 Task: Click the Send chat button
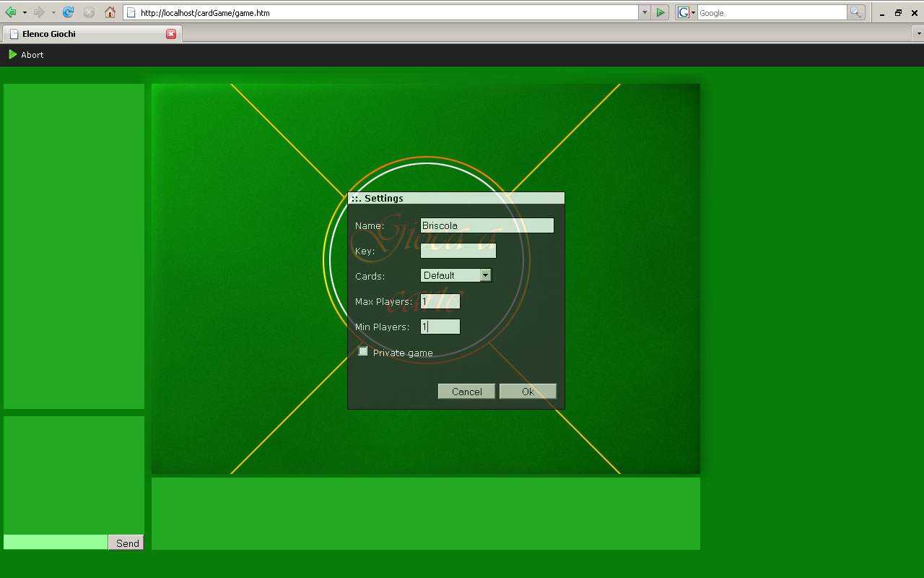point(126,543)
